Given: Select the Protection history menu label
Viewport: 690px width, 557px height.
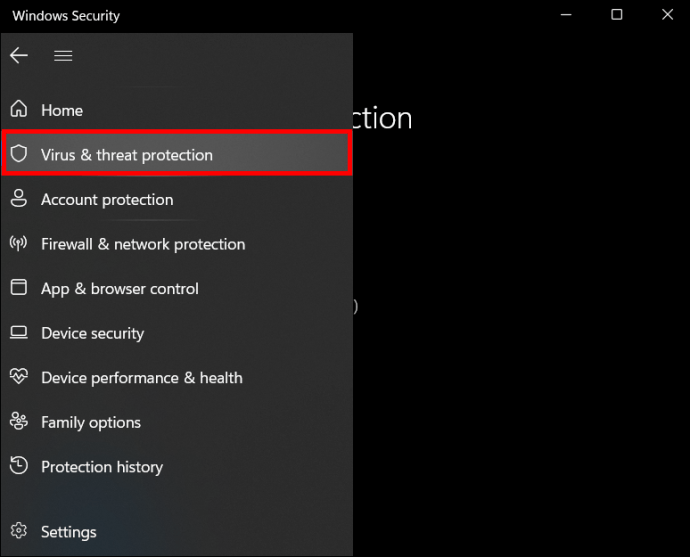Looking at the screenshot, I should (x=101, y=467).
